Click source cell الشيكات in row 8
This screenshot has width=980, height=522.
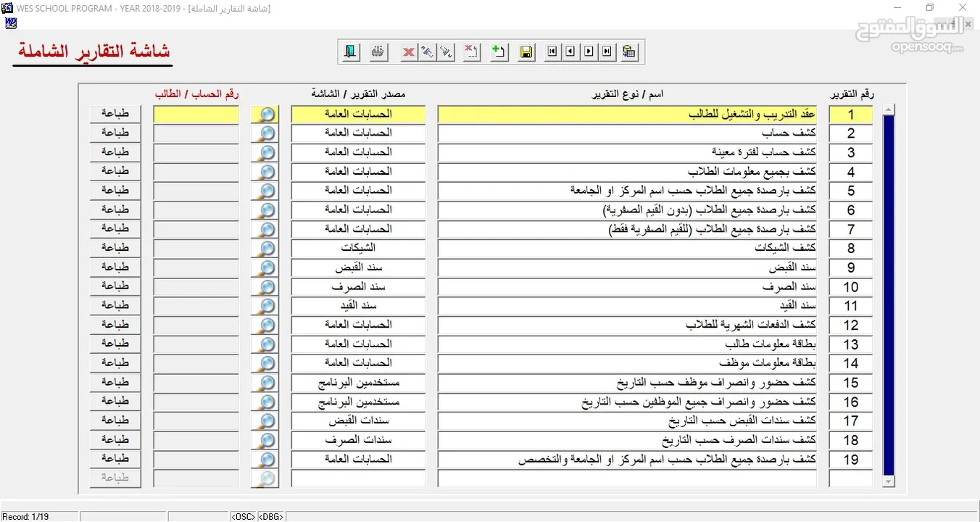click(358, 248)
